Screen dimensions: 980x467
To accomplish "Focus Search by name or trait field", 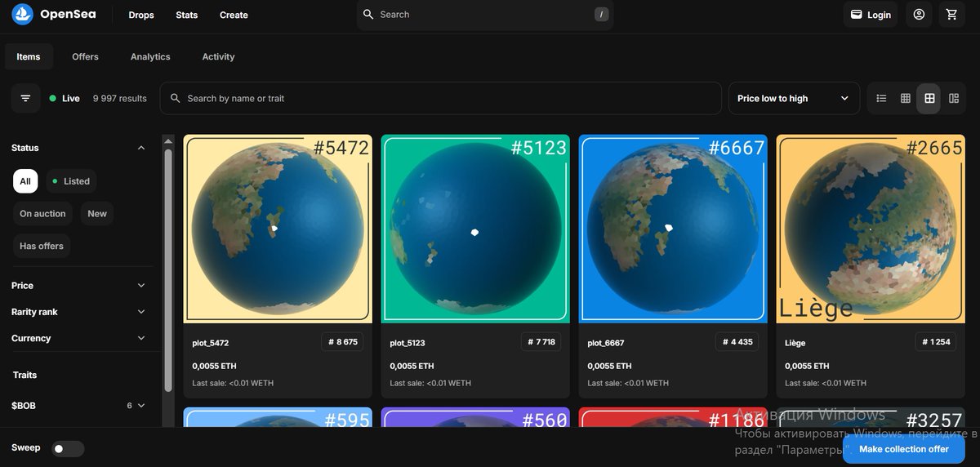I will coord(441,98).
